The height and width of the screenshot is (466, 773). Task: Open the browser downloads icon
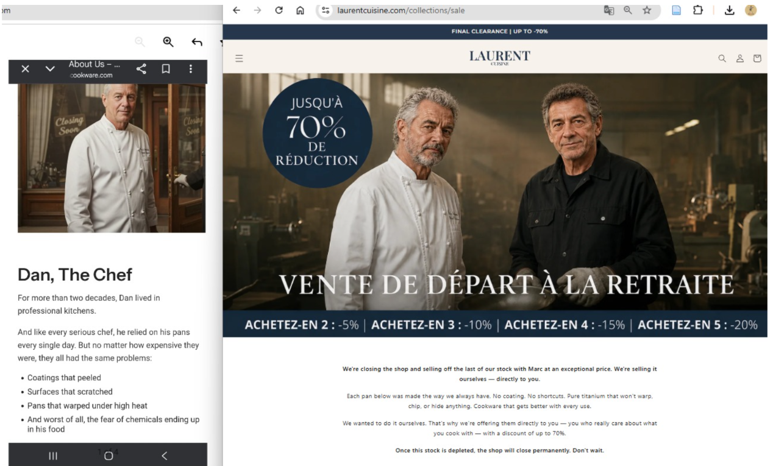pyautogui.click(x=729, y=10)
